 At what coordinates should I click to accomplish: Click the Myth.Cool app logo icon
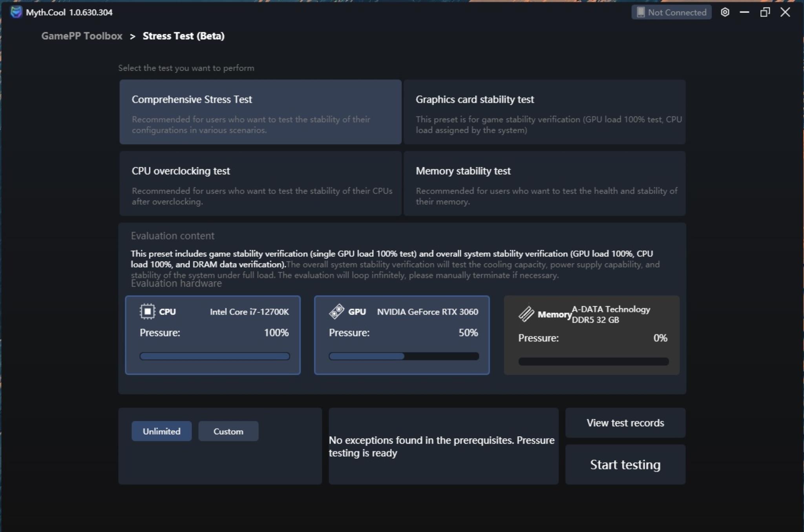click(16, 12)
